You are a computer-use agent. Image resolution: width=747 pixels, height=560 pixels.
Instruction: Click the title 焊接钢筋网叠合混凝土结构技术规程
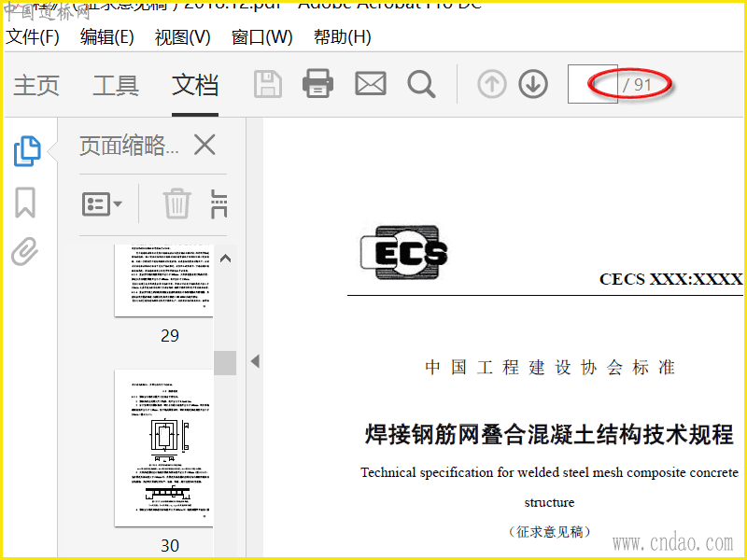coord(549,434)
